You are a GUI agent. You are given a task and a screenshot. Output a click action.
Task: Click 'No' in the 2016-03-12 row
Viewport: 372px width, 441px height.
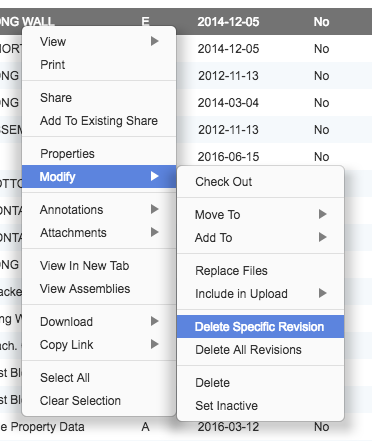322,427
